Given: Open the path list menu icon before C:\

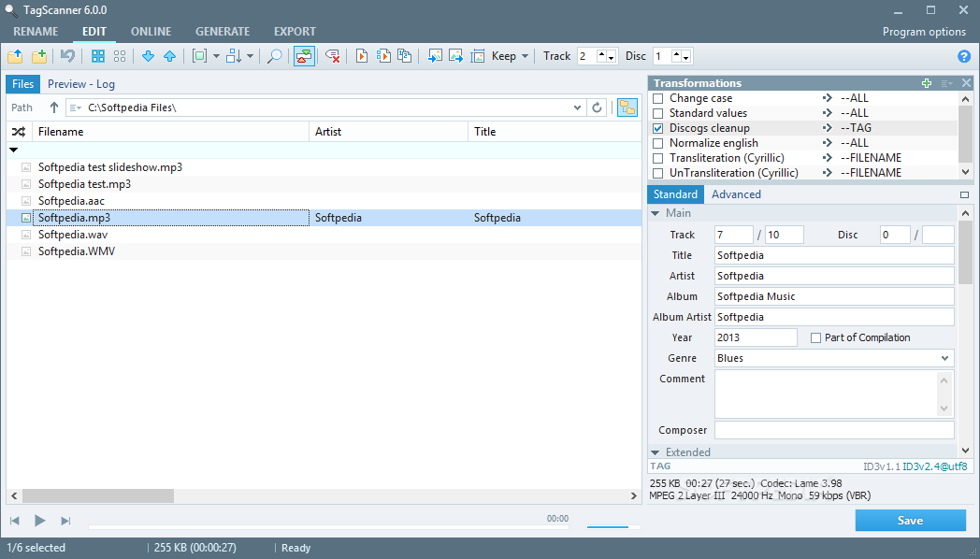Looking at the screenshot, I should pyautogui.click(x=76, y=108).
